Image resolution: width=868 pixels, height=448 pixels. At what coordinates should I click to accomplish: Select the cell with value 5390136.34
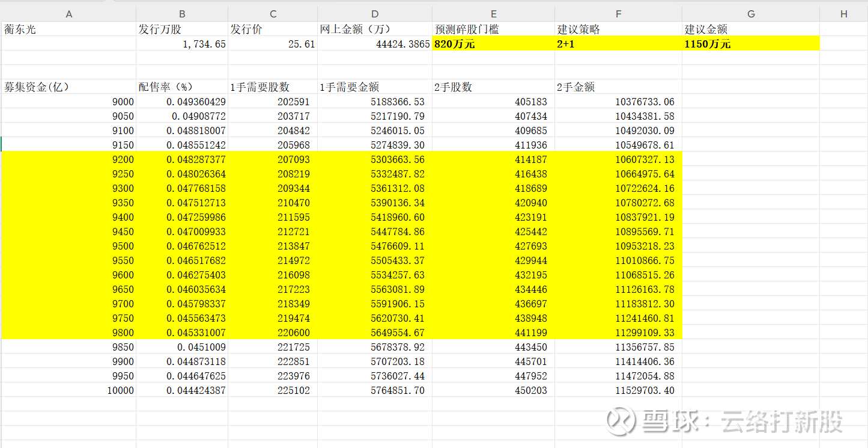point(375,203)
